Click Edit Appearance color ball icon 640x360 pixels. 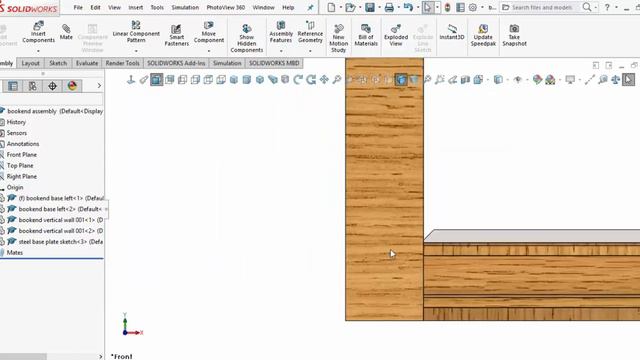pos(537,80)
